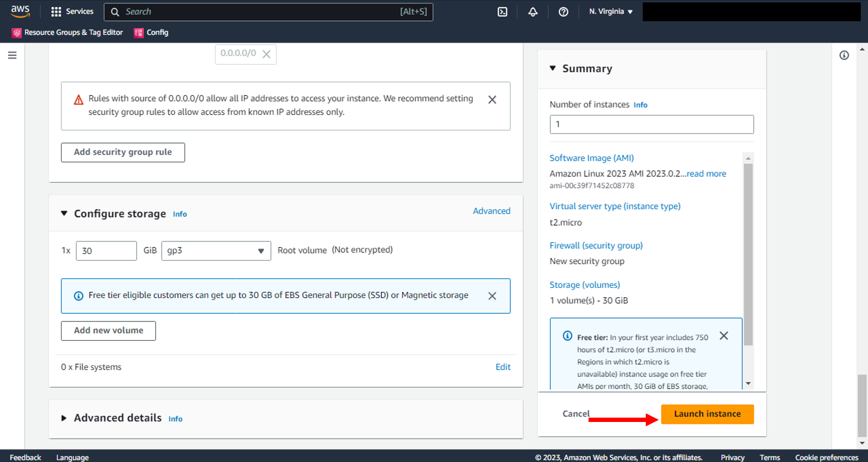The width and height of the screenshot is (868, 462).
Task: Close the Free tier summary alert
Action: pyautogui.click(x=724, y=336)
